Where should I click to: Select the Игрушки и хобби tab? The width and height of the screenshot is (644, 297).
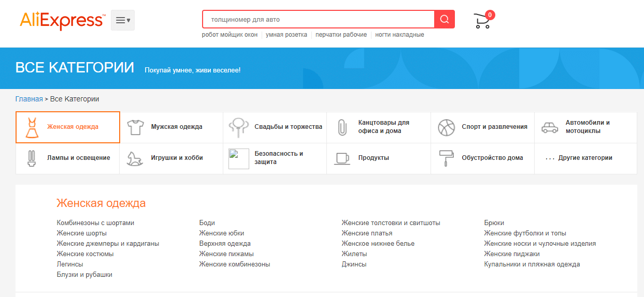(171, 159)
